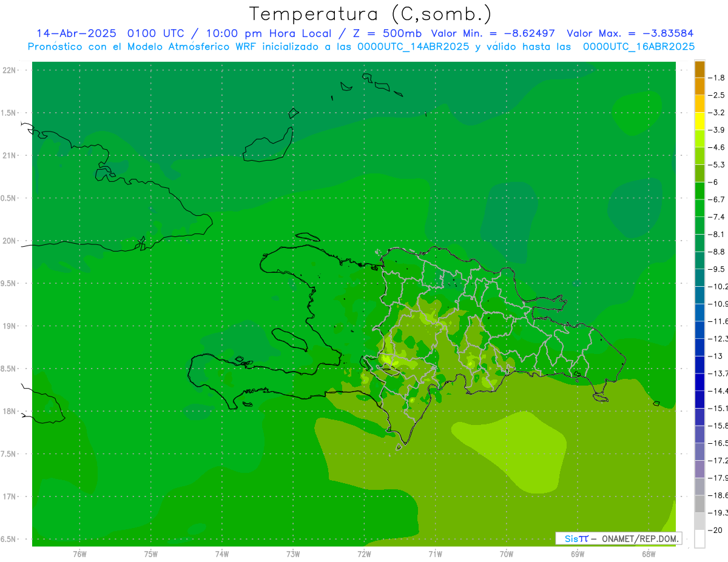This screenshot has width=728, height=562.
Task: Select the blue swatch between -11.6 and -12.3
Action: pyautogui.click(x=699, y=330)
